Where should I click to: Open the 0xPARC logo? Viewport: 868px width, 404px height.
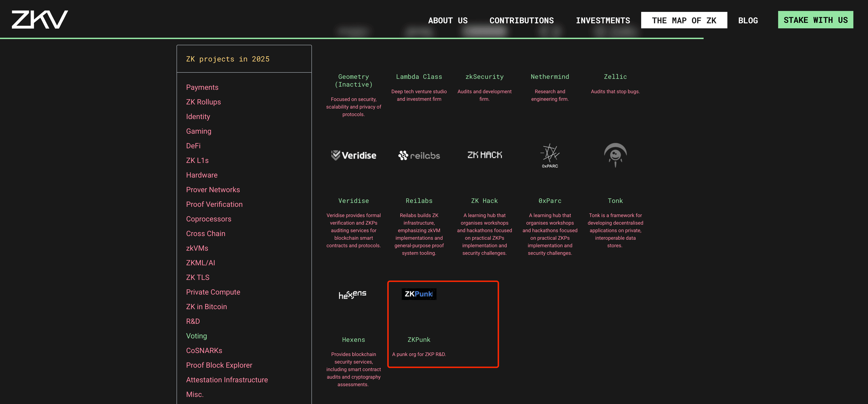(550, 156)
